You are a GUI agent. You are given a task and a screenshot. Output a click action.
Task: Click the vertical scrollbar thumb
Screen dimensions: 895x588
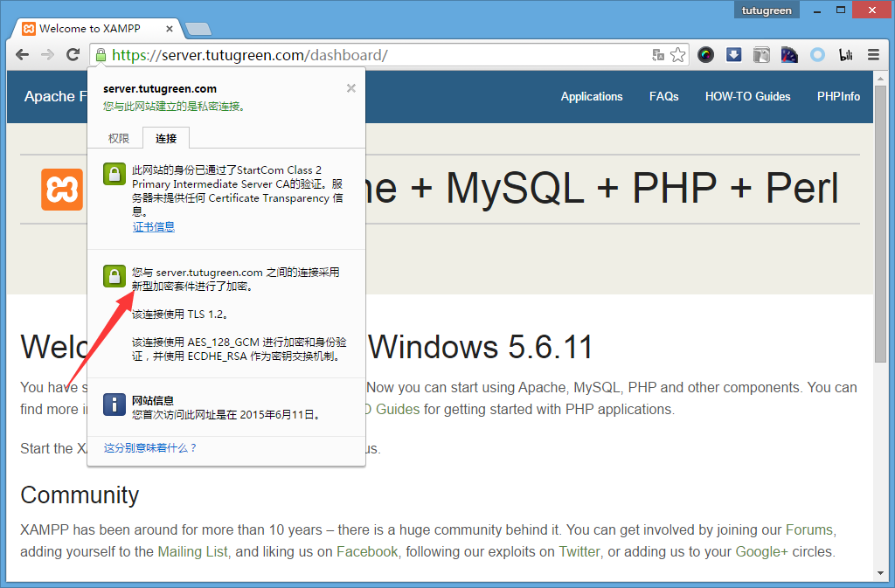click(x=880, y=224)
